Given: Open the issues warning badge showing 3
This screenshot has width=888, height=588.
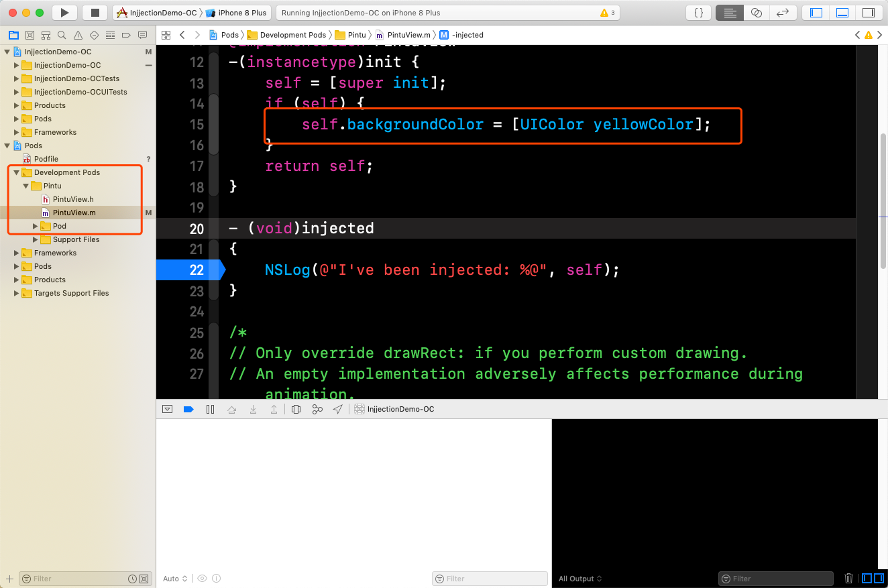Looking at the screenshot, I should (x=608, y=13).
